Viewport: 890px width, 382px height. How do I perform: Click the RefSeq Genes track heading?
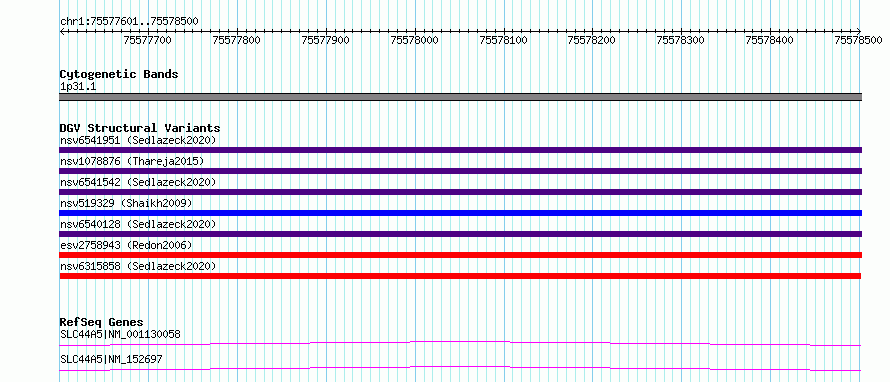(x=101, y=322)
